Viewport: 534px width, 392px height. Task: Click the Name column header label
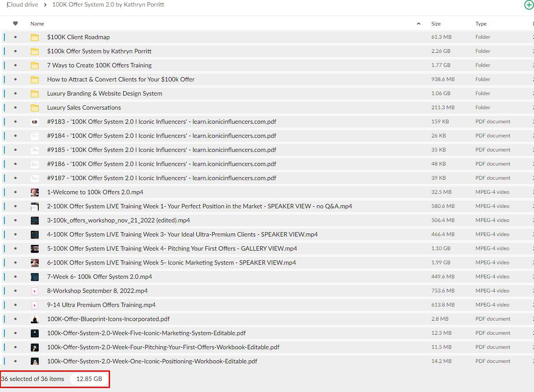(x=37, y=24)
